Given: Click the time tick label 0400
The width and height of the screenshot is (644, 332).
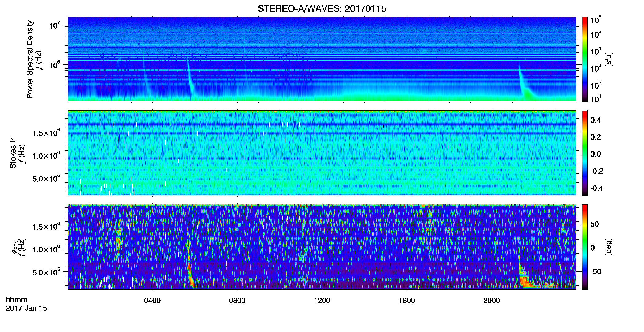Looking at the screenshot, I should point(152,301).
